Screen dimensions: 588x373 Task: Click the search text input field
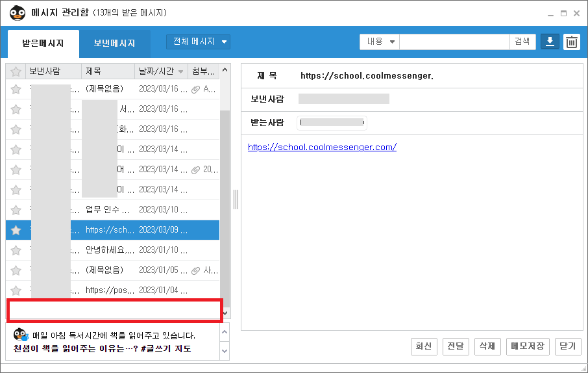point(454,42)
